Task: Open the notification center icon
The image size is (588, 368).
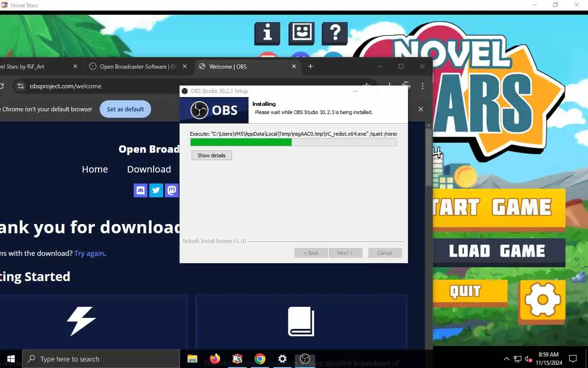Action: point(573,359)
